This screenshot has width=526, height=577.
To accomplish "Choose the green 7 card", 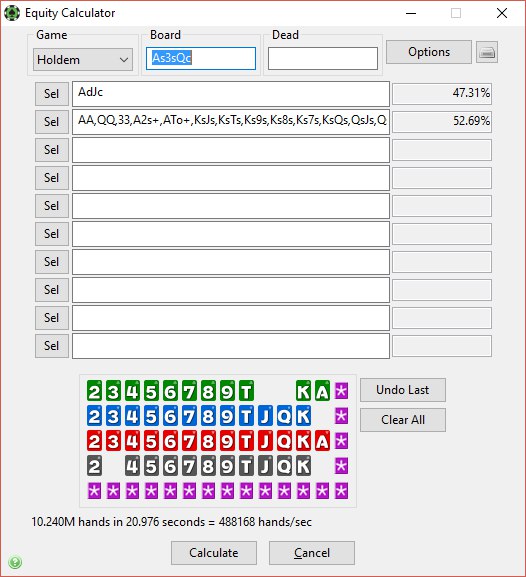I will click(189, 391).
